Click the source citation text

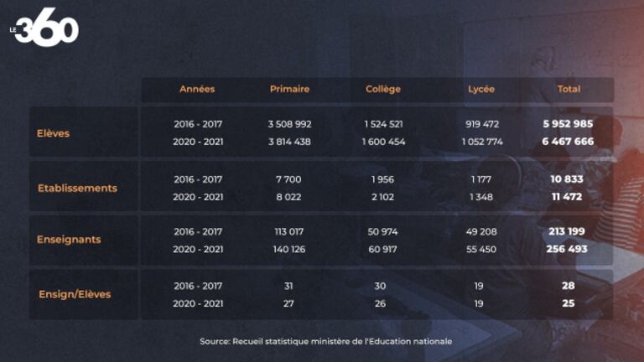(325, 341)
